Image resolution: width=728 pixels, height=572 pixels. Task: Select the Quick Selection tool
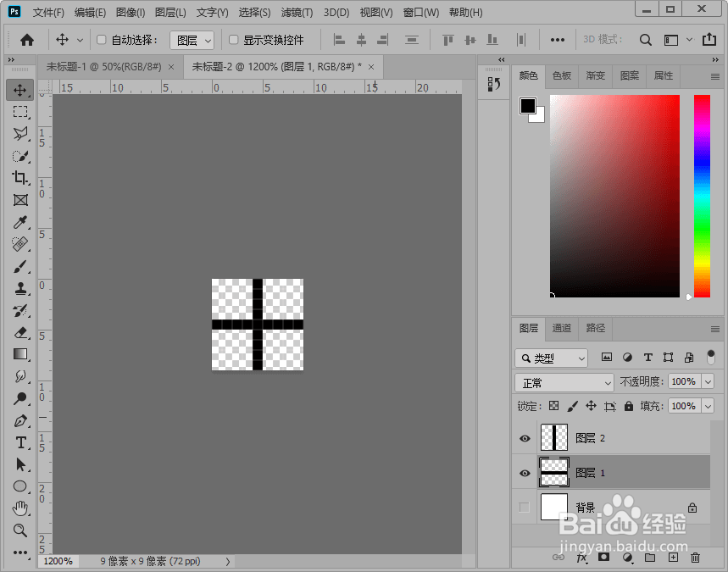tap(20, 156)
